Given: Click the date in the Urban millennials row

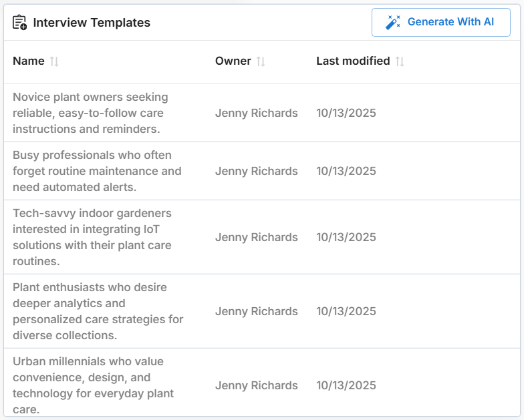Looking at the screenshot, I should tap(346, 385).
